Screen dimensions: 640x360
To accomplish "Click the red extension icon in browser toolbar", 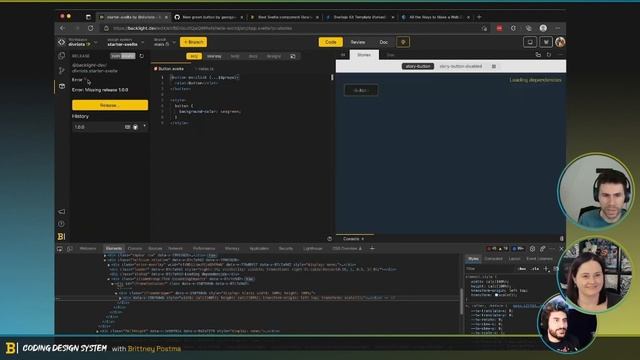I will (499, 28).
